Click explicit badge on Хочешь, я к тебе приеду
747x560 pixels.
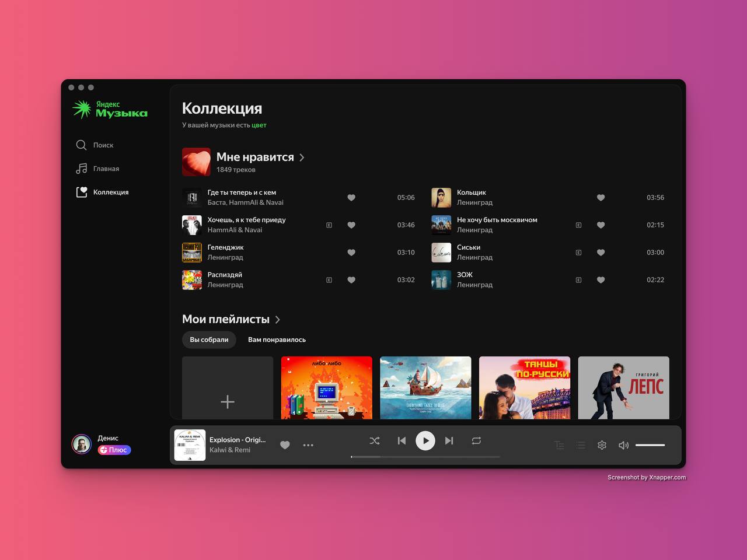pos(329,225)
